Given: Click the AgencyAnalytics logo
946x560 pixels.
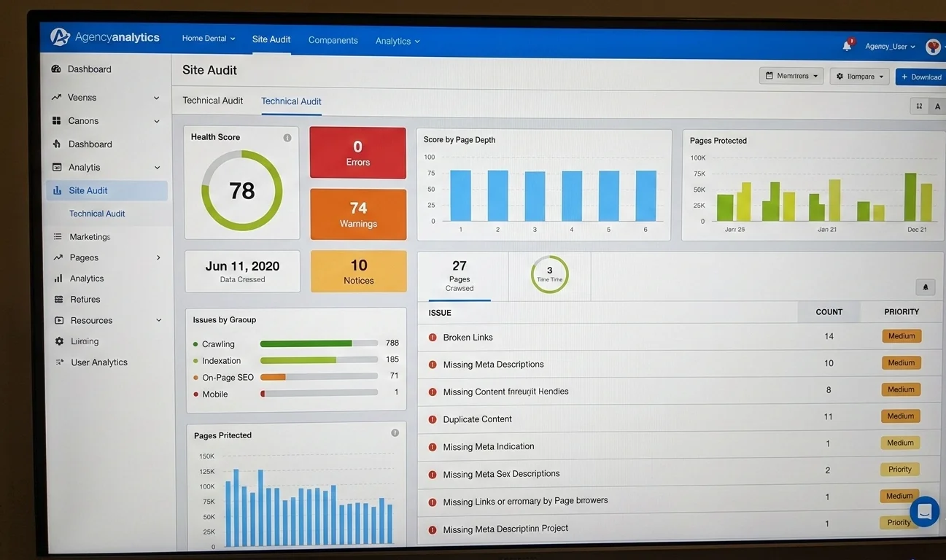Looking at the screenshot, I should pyautogui.click(x=105, y=37).
